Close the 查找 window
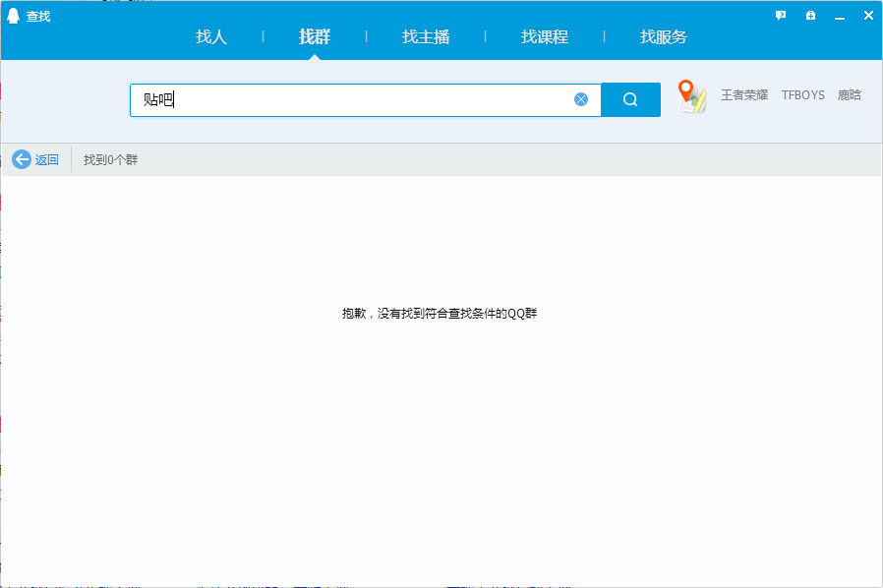The height and width of the screenshot is (588, 883). tap(868, 16)
